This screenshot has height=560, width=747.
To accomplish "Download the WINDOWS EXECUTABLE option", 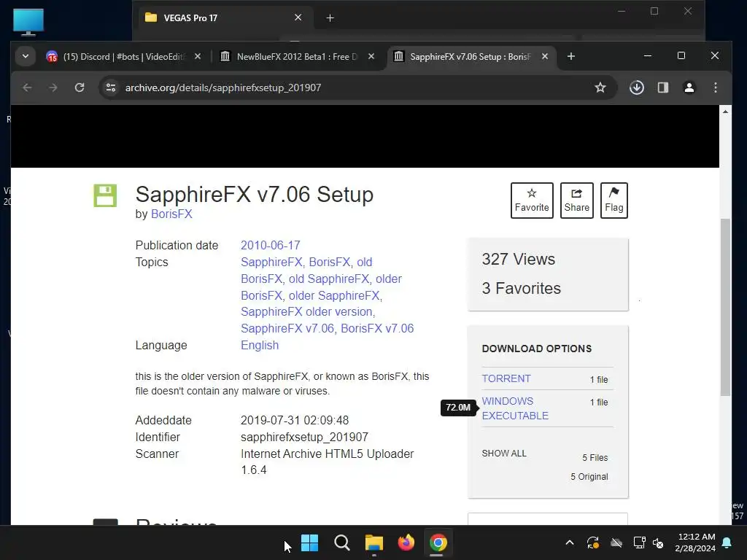I will 515,408.
